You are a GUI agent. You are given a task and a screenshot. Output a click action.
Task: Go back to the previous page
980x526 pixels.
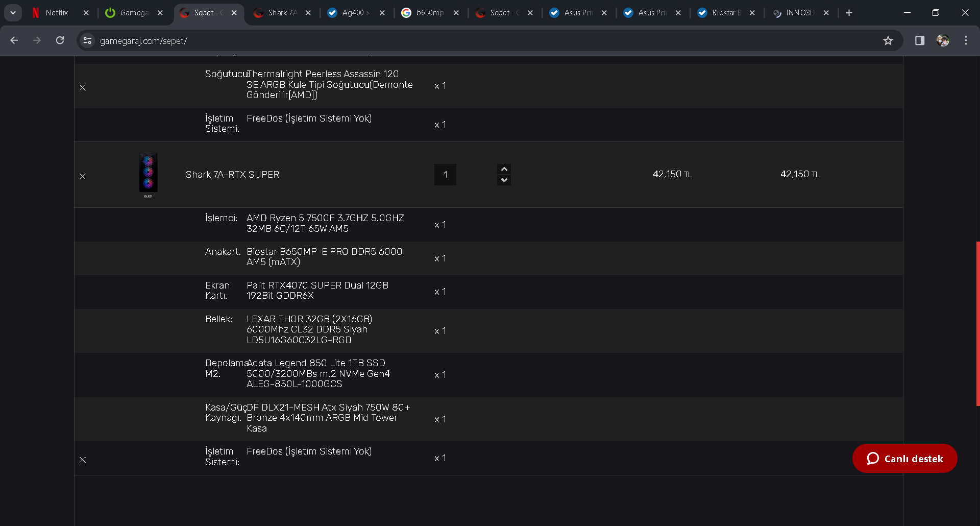(x=14, y=40)
